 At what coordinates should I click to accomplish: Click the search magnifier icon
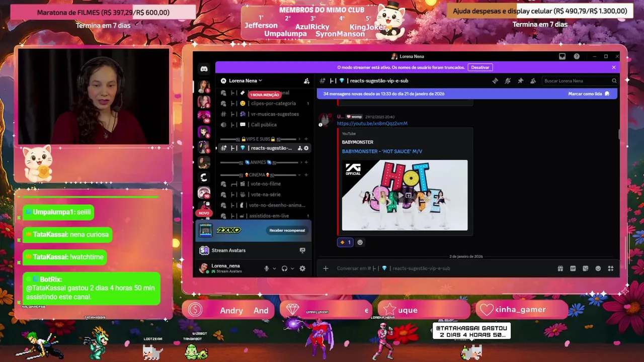pos(614,80)
